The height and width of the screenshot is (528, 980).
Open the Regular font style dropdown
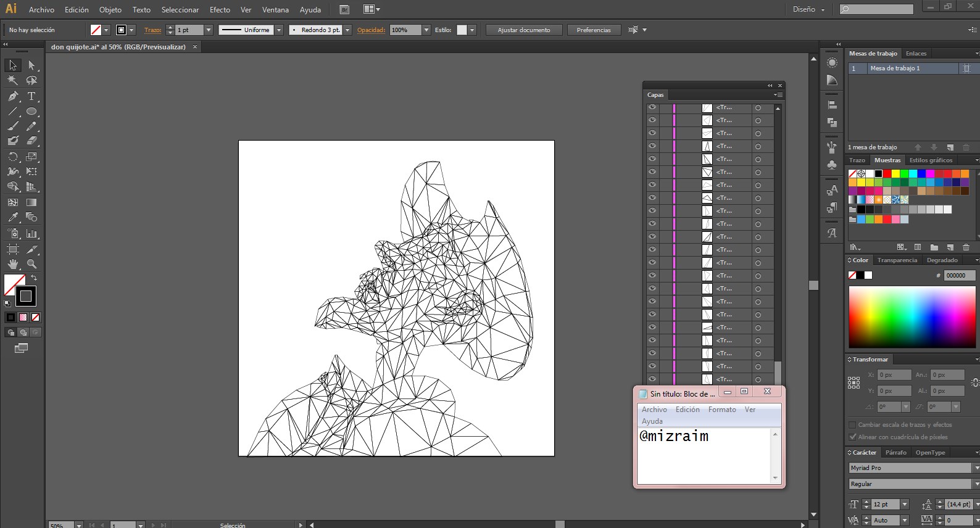click(976, 484)
